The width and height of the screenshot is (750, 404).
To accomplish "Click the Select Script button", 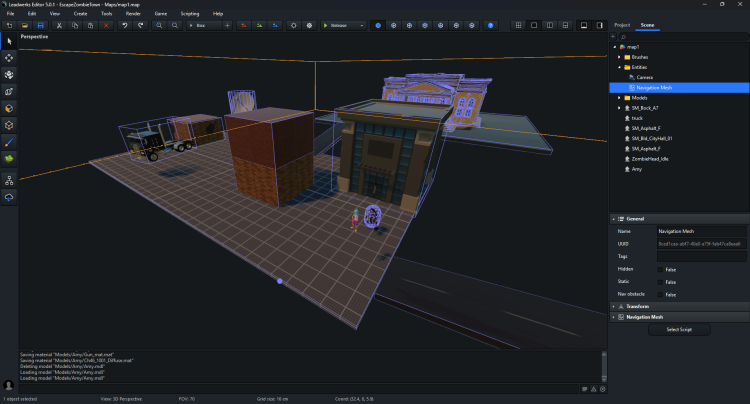I will point(679,329).
